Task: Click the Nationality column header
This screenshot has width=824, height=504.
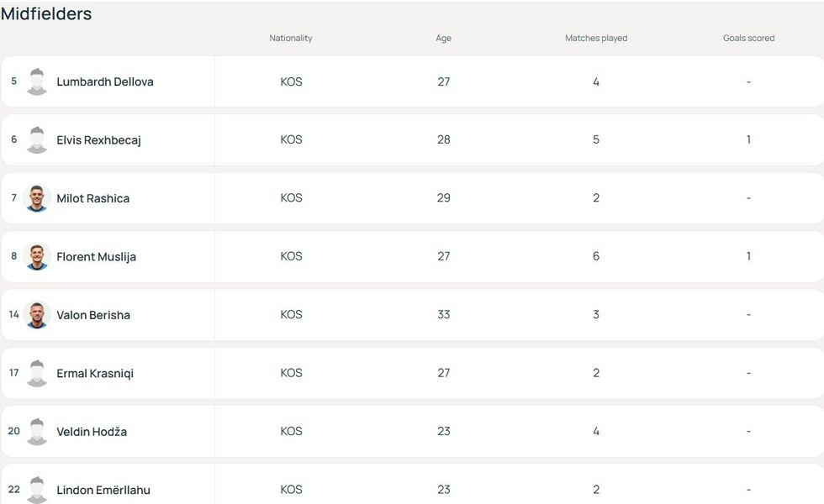Action: 290,39
